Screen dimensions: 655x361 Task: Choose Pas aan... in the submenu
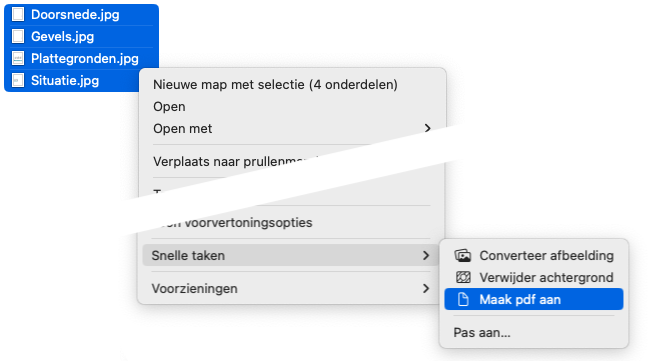click(x=482, y=333)
